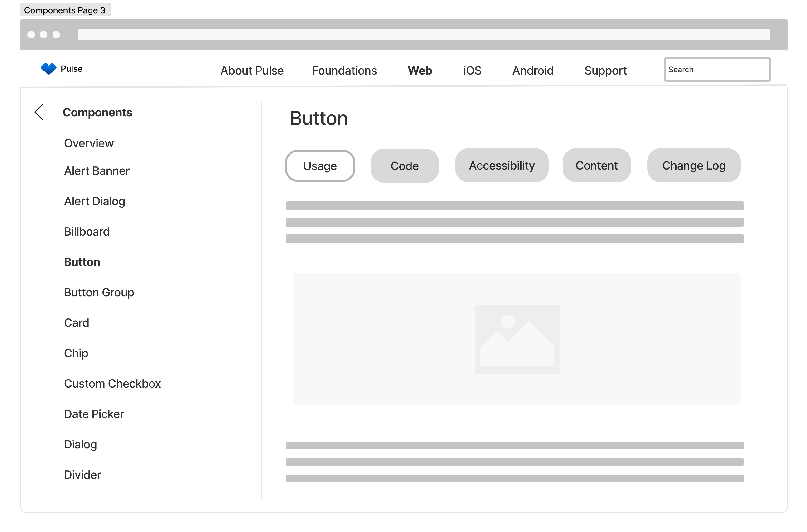View the Change Log tab
The image size is (807, 532).
(694, 166)
